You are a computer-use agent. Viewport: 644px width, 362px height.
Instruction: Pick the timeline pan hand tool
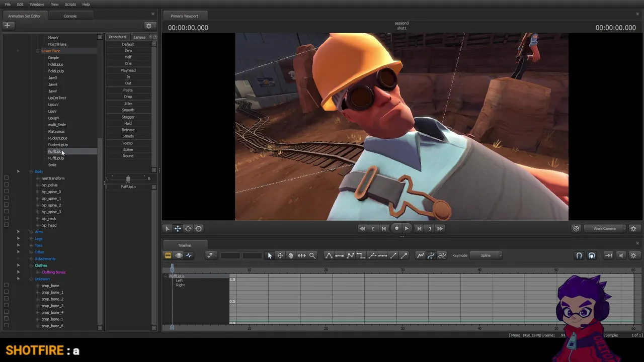coord(291,255)
